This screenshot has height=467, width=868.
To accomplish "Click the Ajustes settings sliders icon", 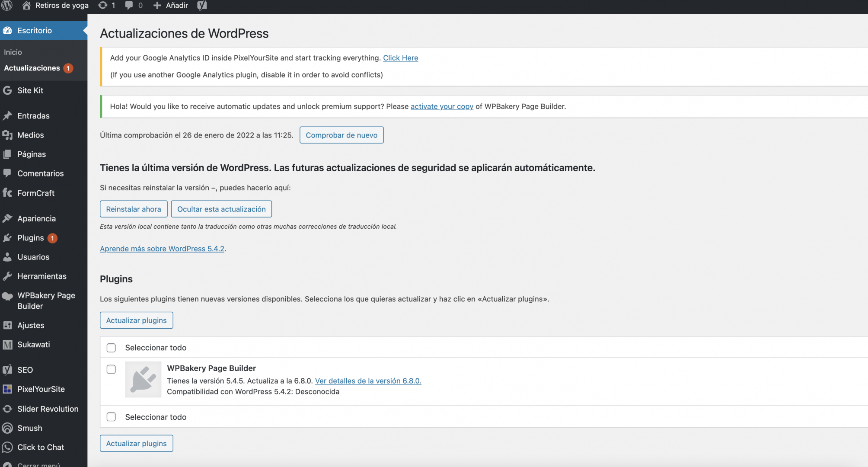I will pos(7,325).
